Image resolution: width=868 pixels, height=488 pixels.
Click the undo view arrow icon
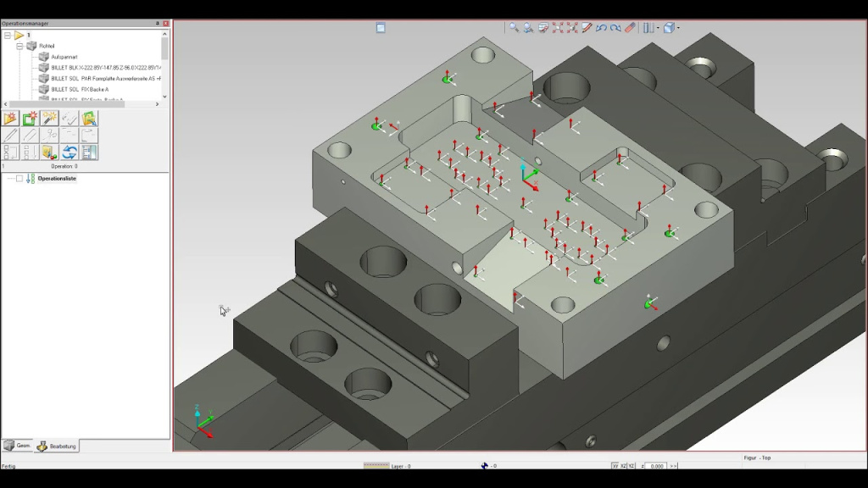coord(601,28)
